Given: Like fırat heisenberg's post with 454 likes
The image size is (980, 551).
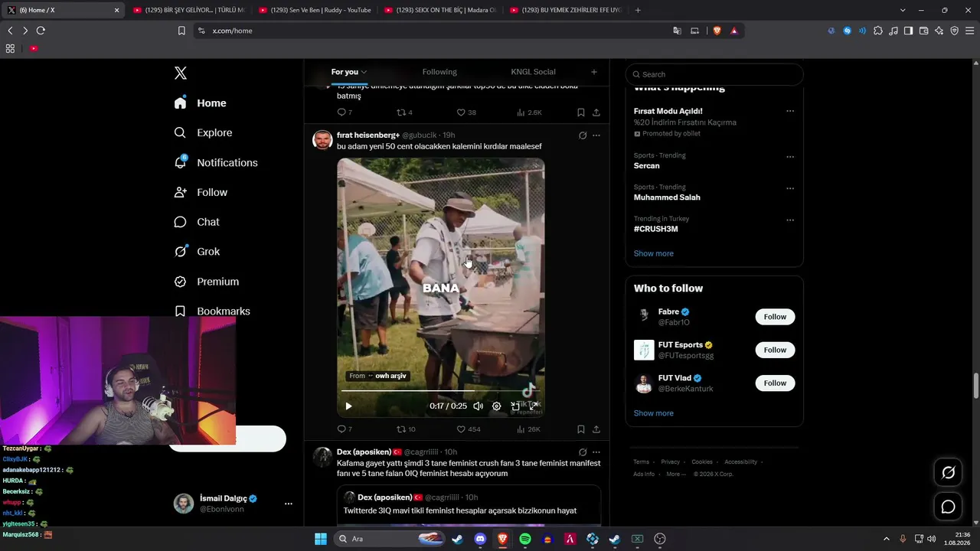Looking at the screenshot, I should tap(469, 429).
